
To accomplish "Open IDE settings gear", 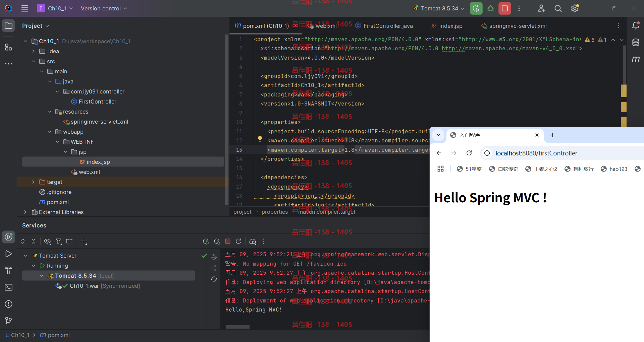I will pos(575,8).
